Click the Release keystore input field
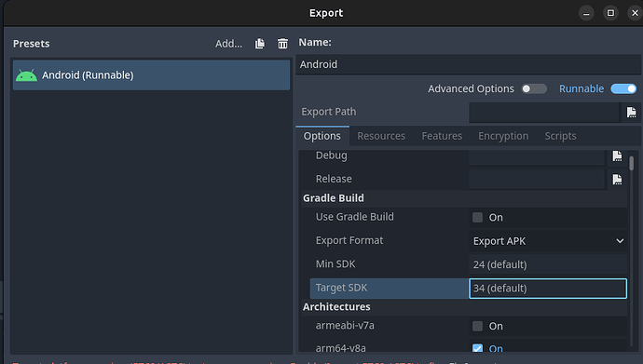This screenshot has height=364, width=643. (537, 179)
